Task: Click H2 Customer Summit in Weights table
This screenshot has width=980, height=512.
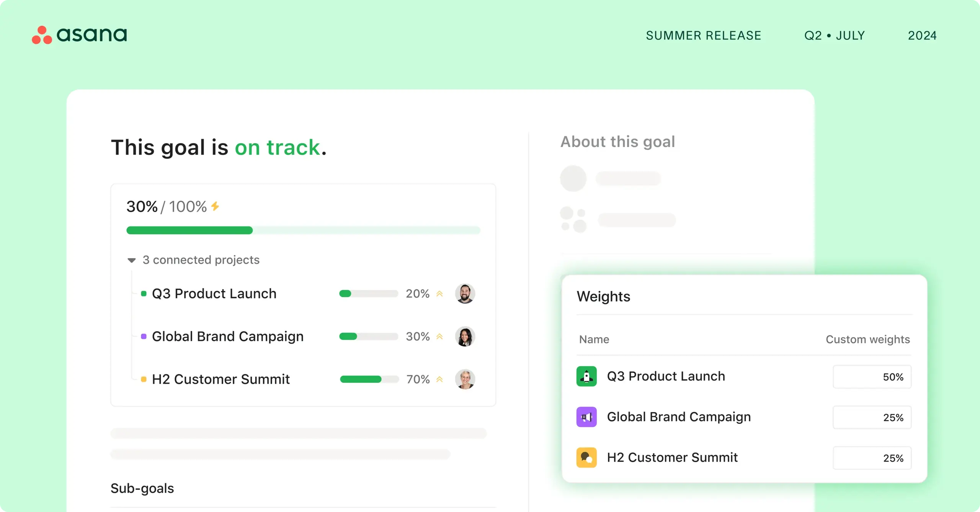Action: (672, 458)
